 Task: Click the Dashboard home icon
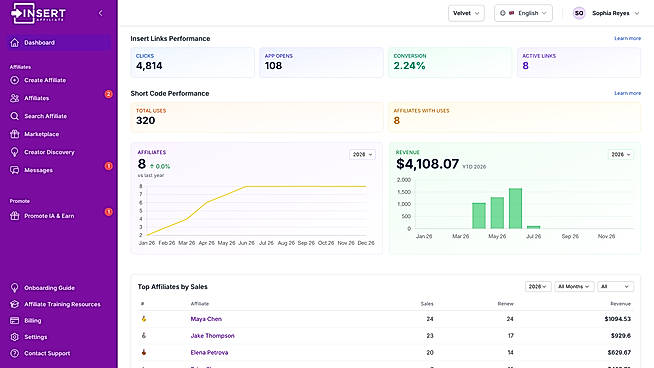pyautogui.click(x=15, y=43)
